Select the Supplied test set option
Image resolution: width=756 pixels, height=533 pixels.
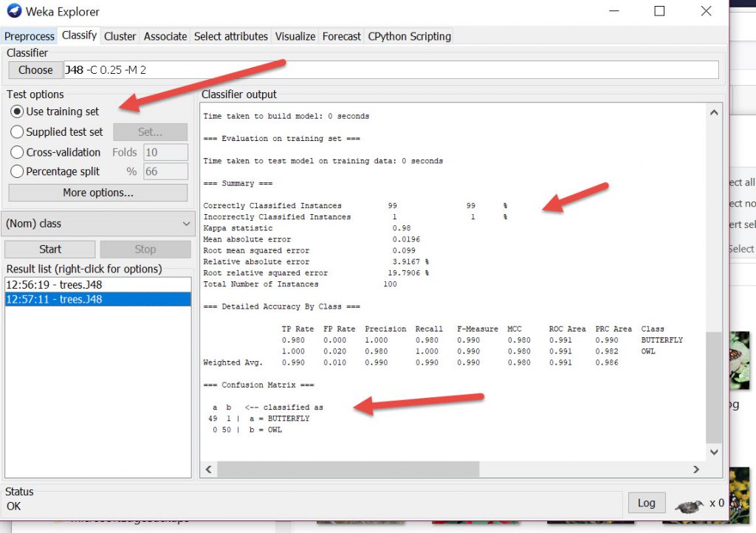pos(18,132)
